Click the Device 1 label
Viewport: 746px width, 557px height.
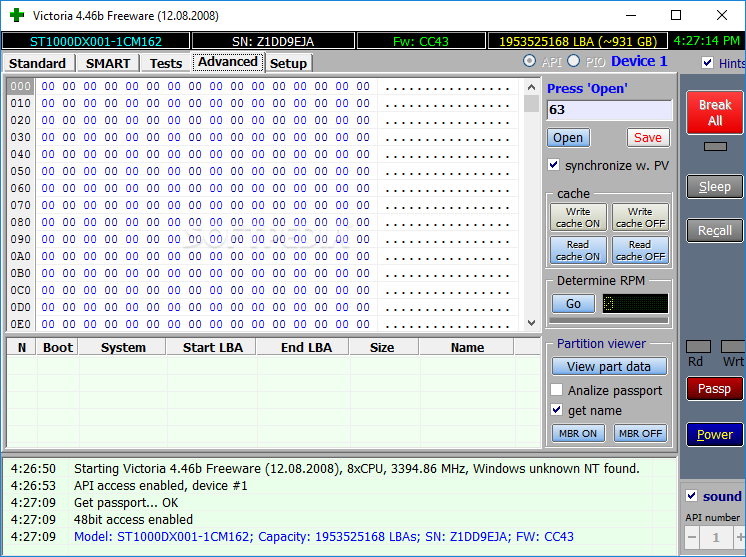click(639, 61)
